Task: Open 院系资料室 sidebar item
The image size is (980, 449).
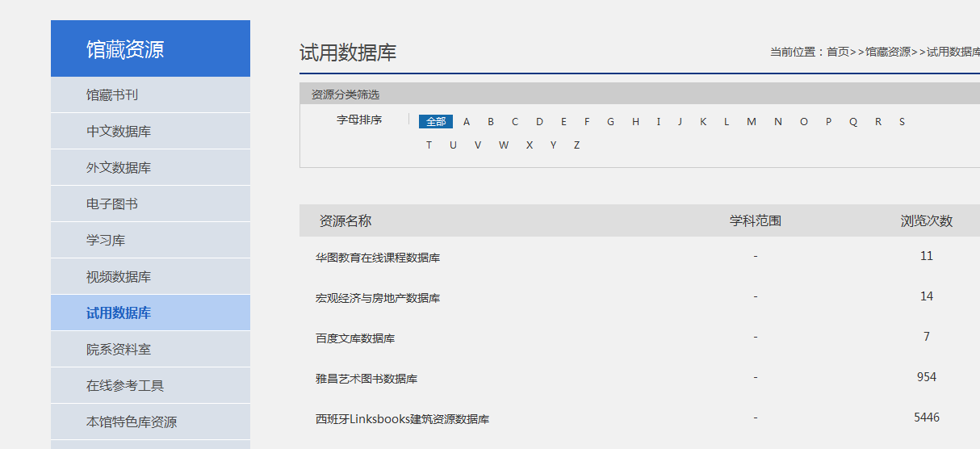Action: pos(150,349)
